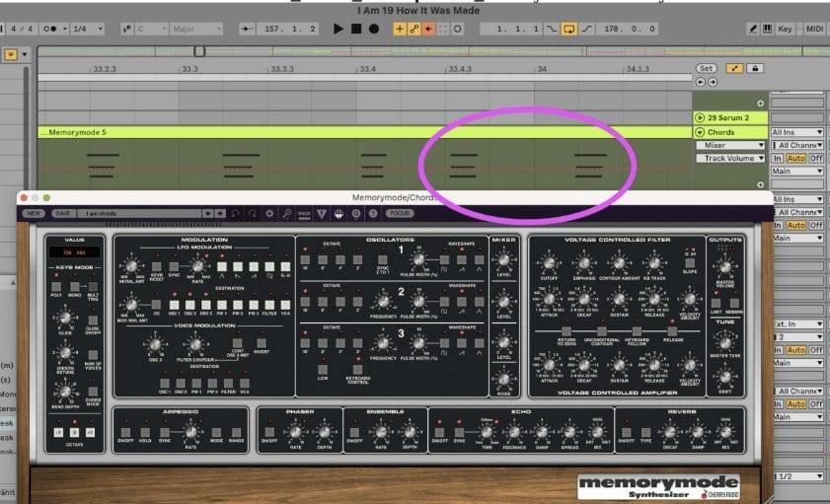
Task: Click the filter CUTOFF knob
Action: click(x=549, y=262)
